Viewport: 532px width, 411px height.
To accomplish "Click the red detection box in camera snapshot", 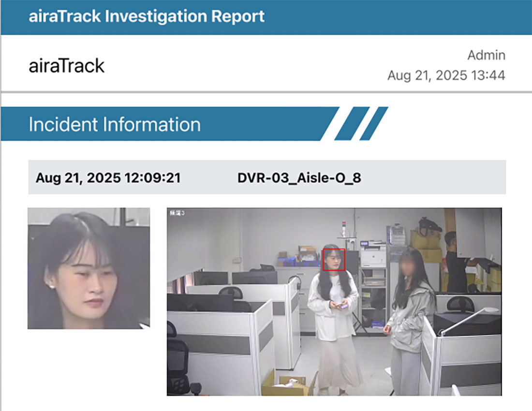I will [334, 259].
